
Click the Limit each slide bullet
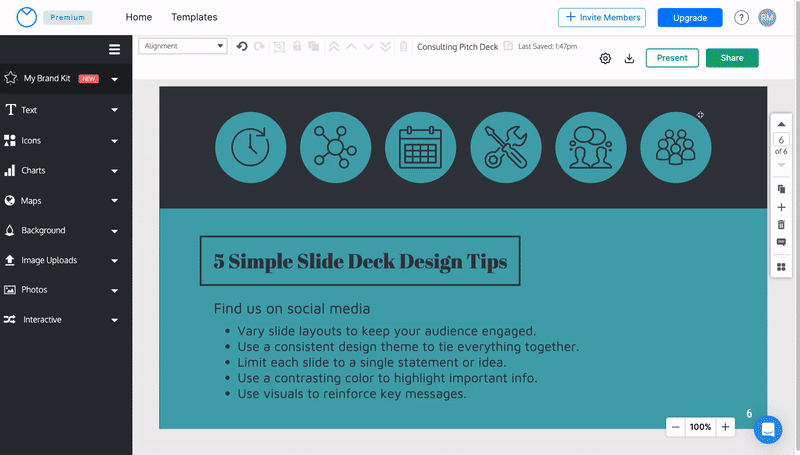coord(371,363)
